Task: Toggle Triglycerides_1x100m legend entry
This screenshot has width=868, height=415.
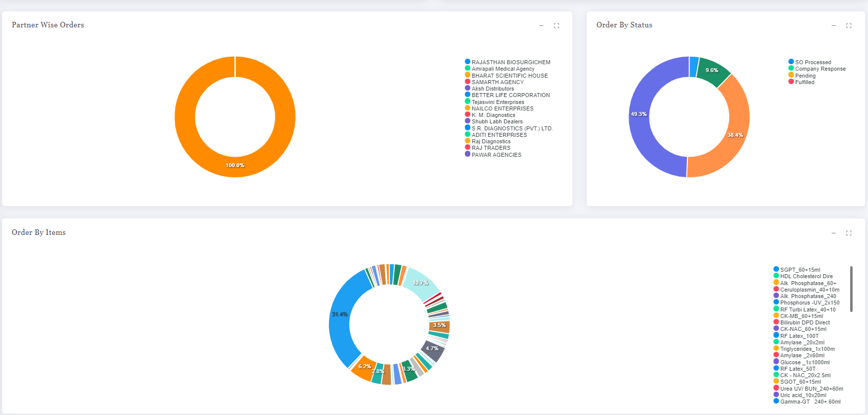Action: pyautogui.click(x=804, y=349)
